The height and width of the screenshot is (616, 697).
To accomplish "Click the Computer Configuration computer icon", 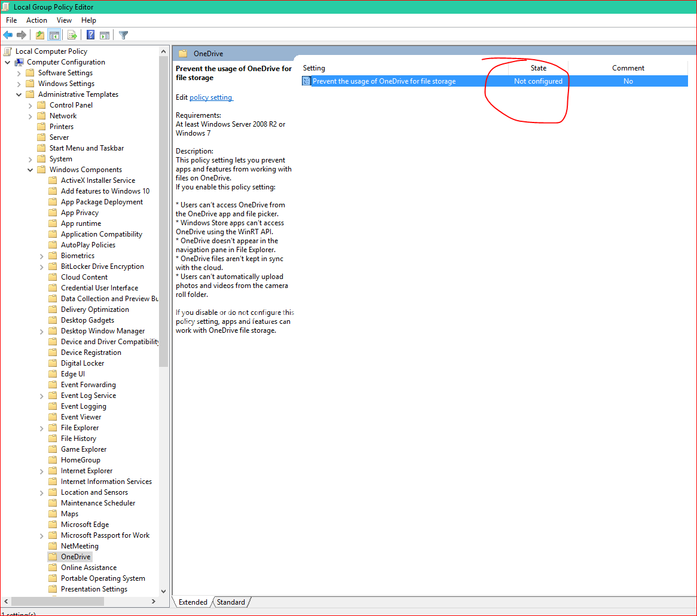I will pos(19,62).
